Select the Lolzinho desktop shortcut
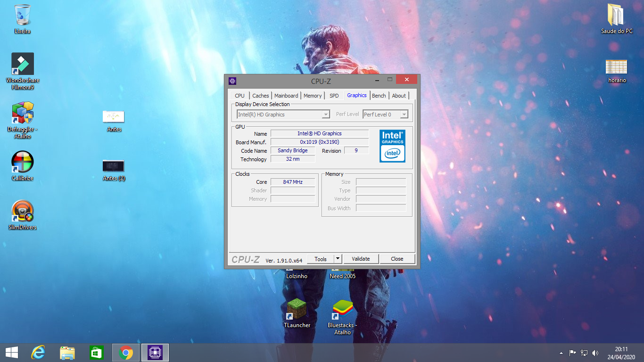The image size is (644, 362). click(x=297, y=276)
